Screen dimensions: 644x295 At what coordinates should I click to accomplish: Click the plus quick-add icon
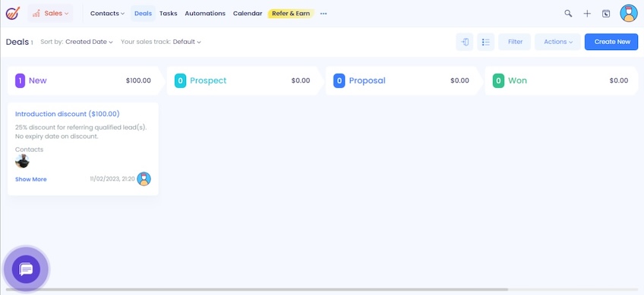click(x=587, y=14)
